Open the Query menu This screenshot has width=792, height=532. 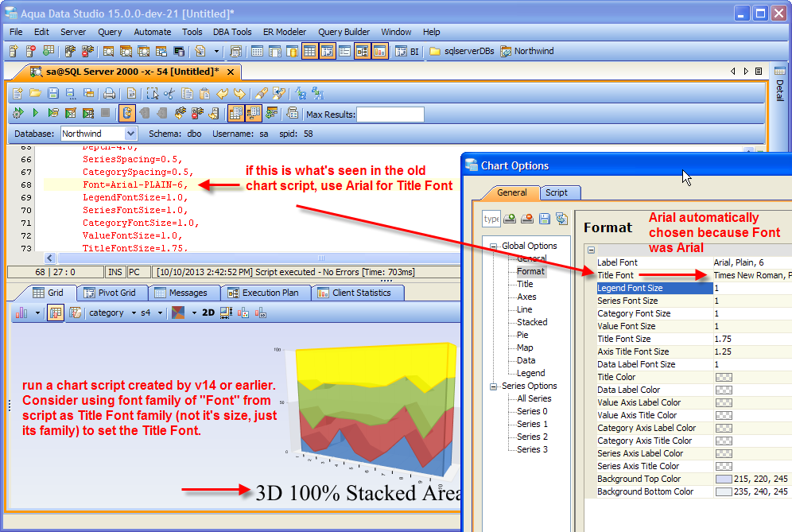[110, 32]
